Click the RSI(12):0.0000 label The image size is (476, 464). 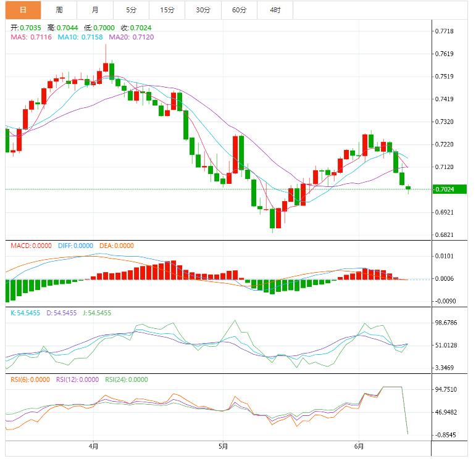click(77, 379)
